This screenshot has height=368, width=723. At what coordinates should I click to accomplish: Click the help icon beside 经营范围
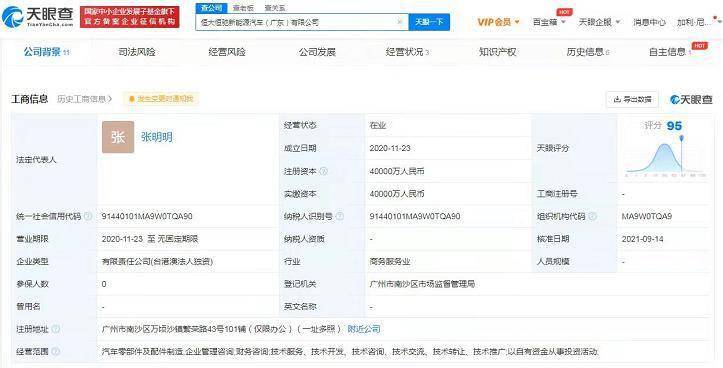56,351
